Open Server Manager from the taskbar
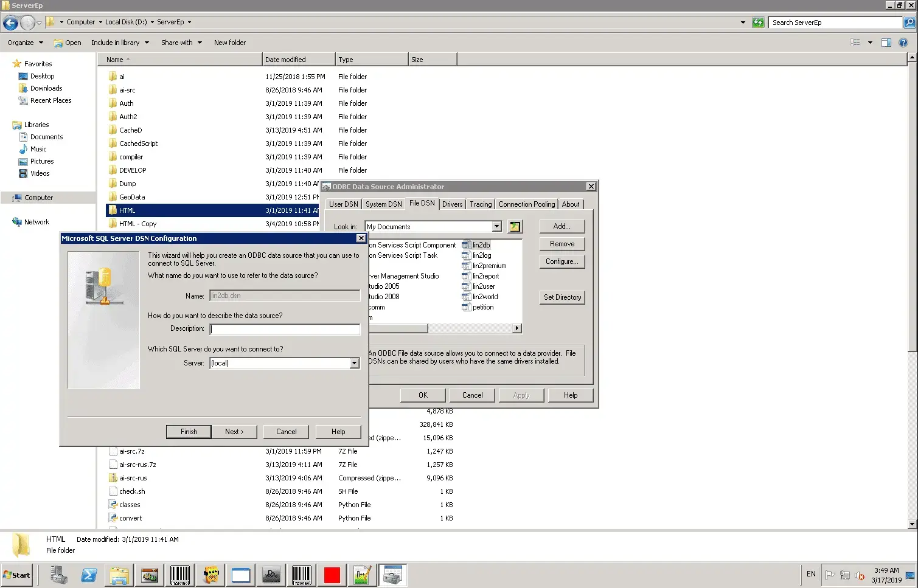The image size is (918, 588). (59, 575)
